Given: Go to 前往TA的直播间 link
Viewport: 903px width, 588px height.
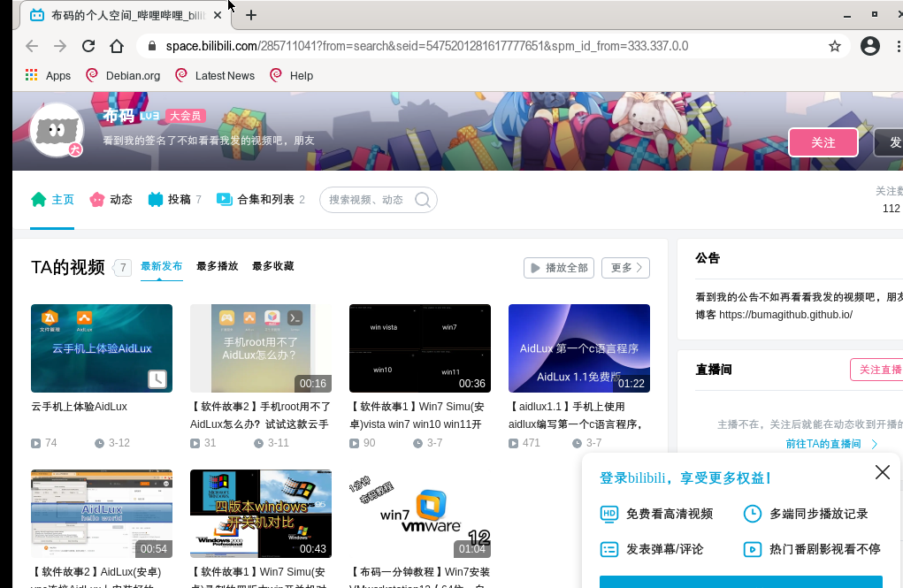Looking at the screenshot, I should tap(831, 444).
